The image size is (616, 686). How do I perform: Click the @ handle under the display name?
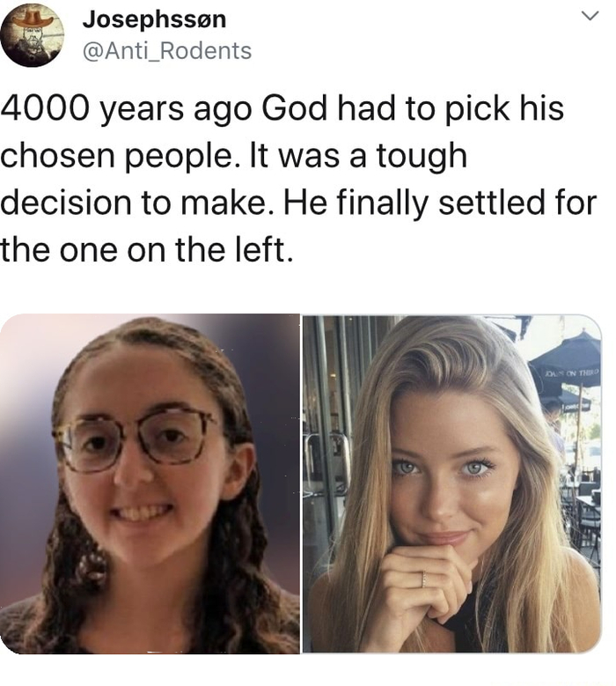[x=167, y=51]
